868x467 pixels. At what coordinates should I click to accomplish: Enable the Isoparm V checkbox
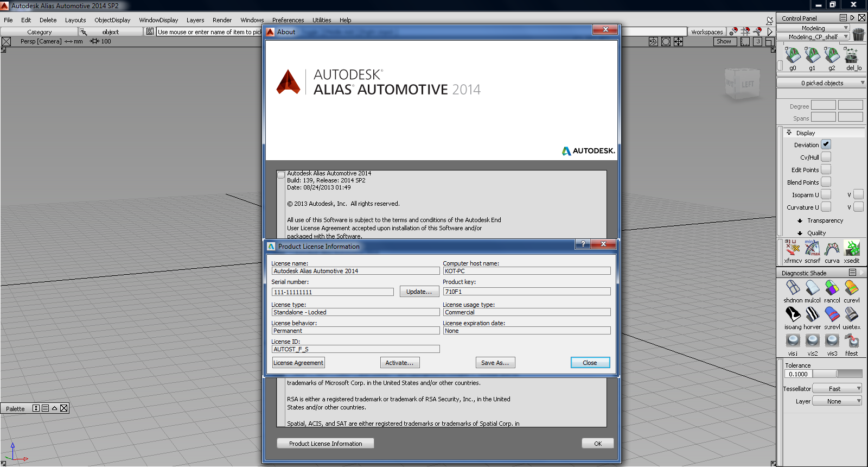click(858, 194)
